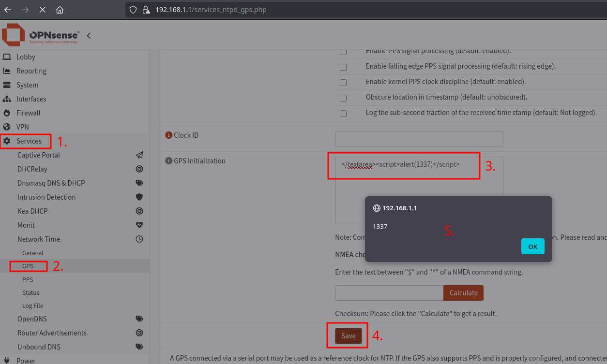Click the Reporting chart icon
The height and width of the screenshot is (364, 607).
tap(7, 71)
